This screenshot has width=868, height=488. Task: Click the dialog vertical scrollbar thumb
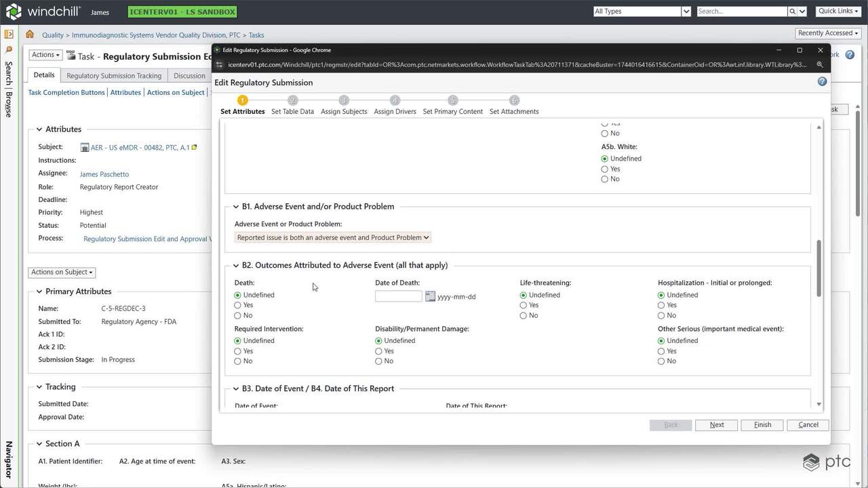point(818,268)
